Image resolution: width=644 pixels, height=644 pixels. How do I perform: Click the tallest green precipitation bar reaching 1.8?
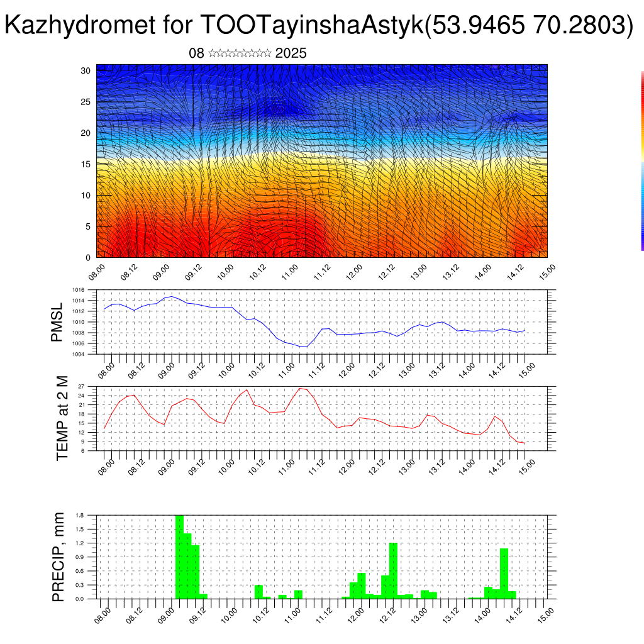tap(179, 557)
